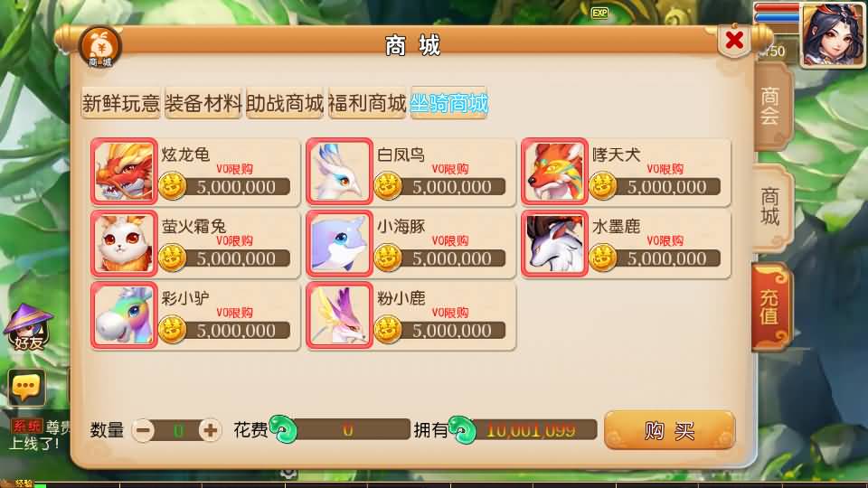The image size is (868, 488).
Task: Select the 彩小驴 rainbow donkey mount icon
Action: pyautogui.click(x=124, y=315)
